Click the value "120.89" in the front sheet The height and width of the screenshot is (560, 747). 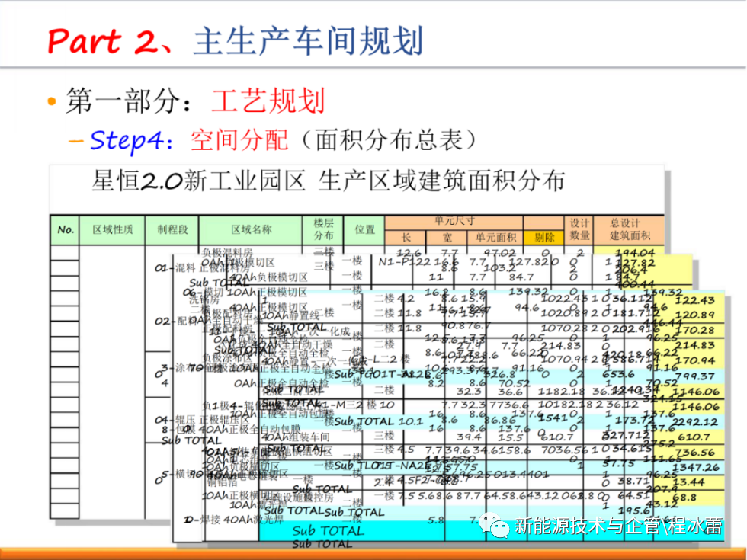coord(694,315)
